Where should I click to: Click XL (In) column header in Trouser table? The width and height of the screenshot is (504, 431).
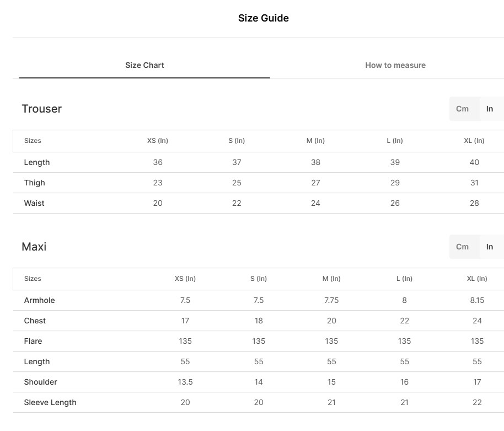[474, 141]
